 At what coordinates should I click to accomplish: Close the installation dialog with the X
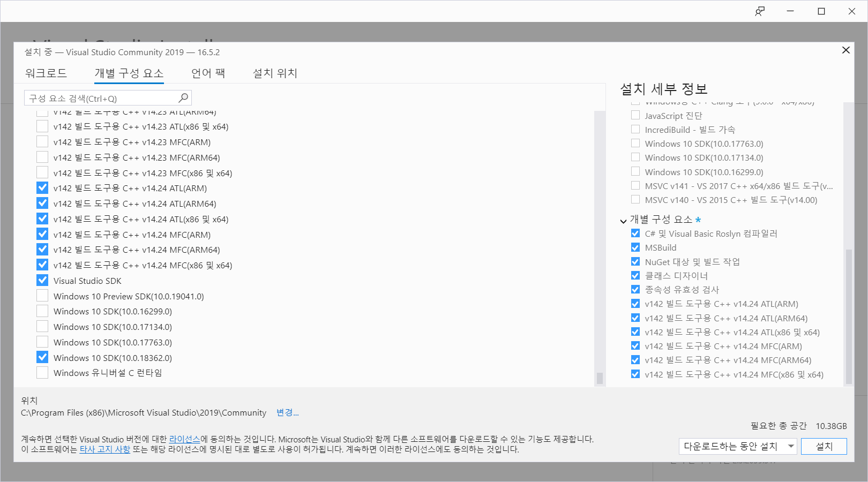(846, 50)
